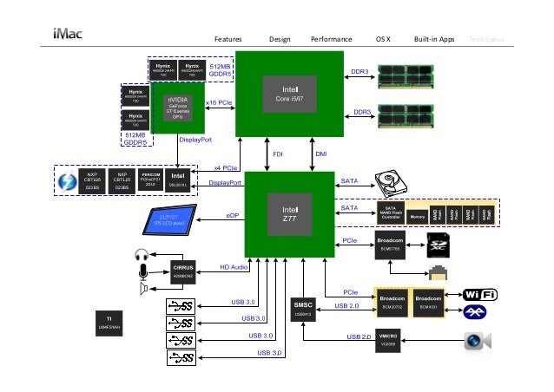Click the Bluetooth logo
Screen dimensions: 554x392
[x=474, y=312]
